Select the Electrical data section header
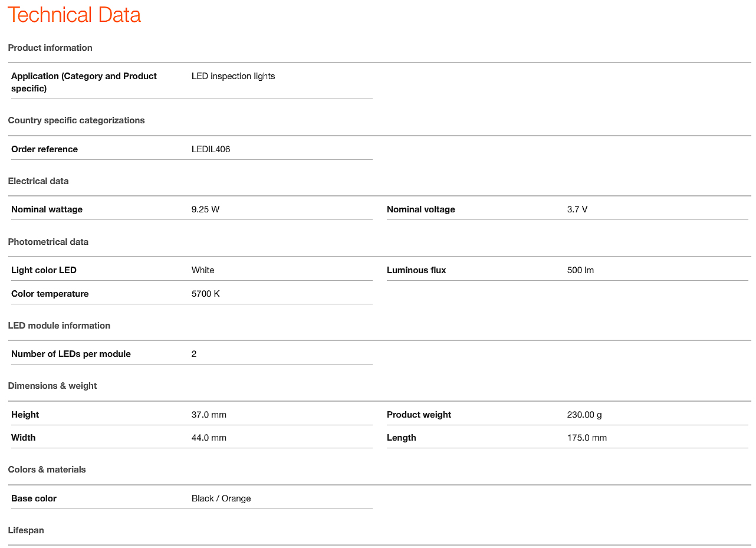Screen dimensions: 756x548 (x=38, y=181)
